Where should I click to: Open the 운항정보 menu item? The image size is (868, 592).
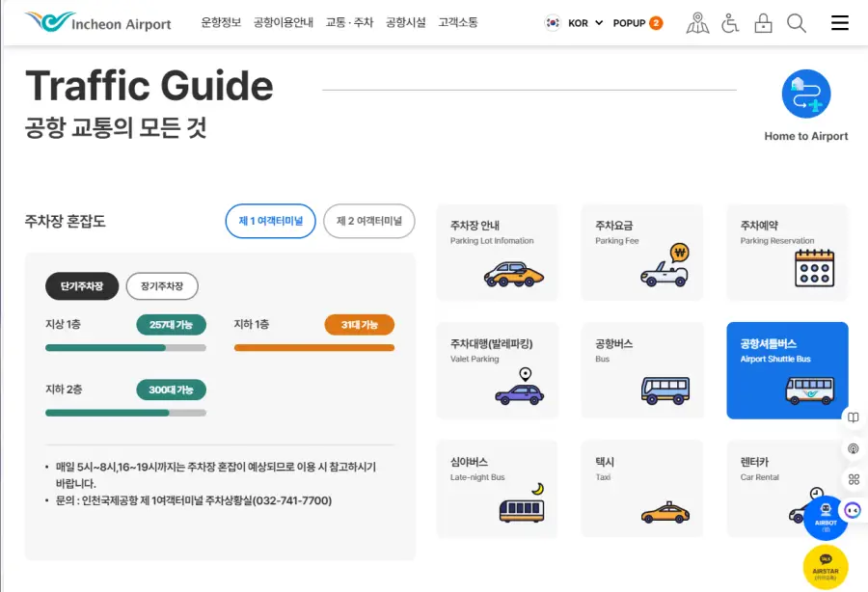click(220, 22)
